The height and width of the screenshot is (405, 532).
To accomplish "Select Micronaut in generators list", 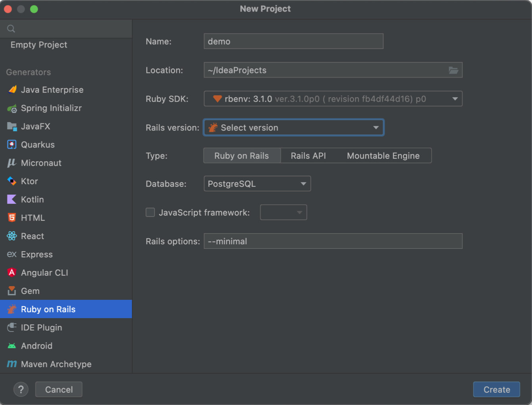I will coord(66,163).
